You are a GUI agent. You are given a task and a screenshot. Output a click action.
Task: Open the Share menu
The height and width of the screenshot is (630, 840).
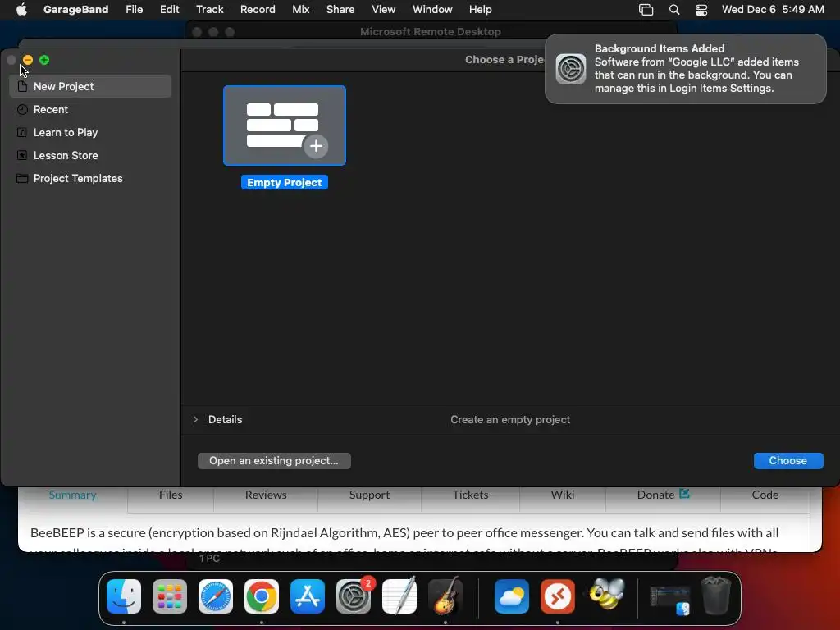pyautogui.click(x=340, y=9)
